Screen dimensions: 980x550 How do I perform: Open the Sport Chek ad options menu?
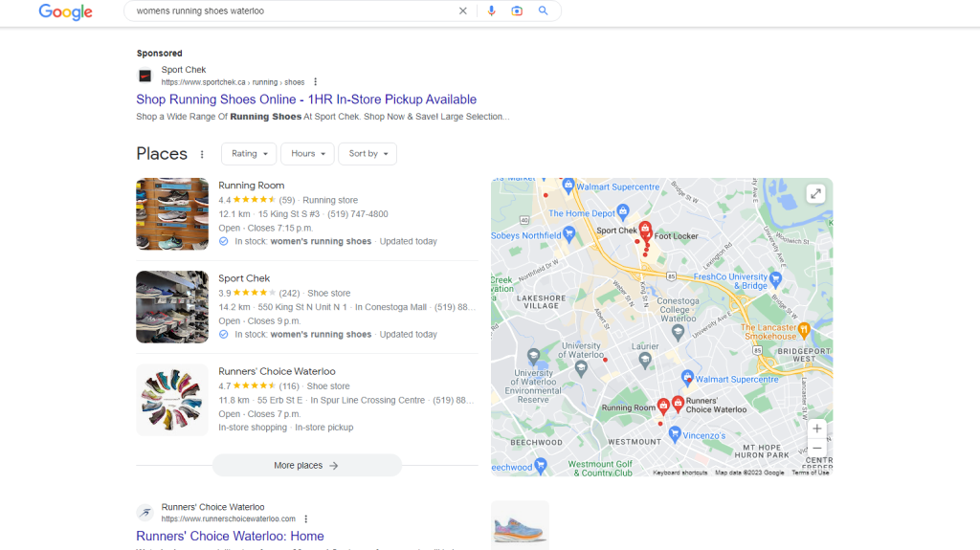tap(316, 82)
